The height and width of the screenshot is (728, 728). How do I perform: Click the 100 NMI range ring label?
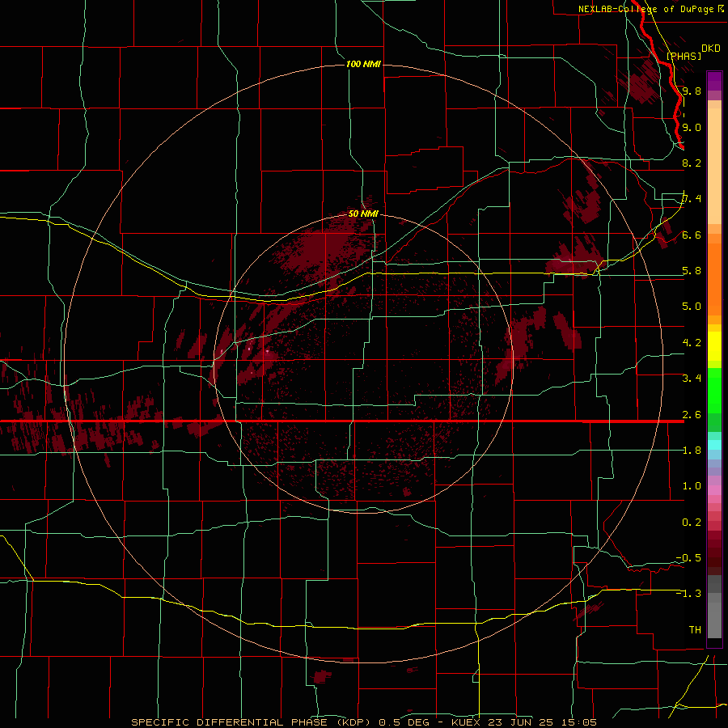click(363, 64)
